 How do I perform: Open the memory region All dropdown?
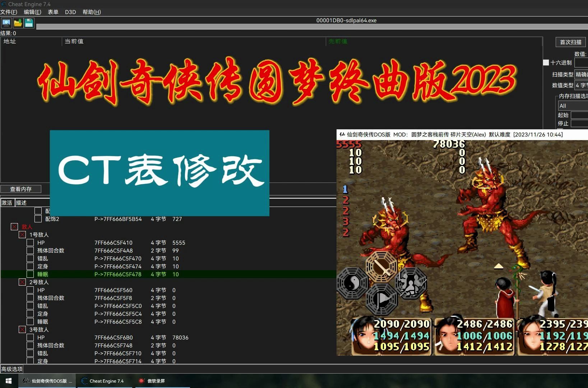click(573, 106)
